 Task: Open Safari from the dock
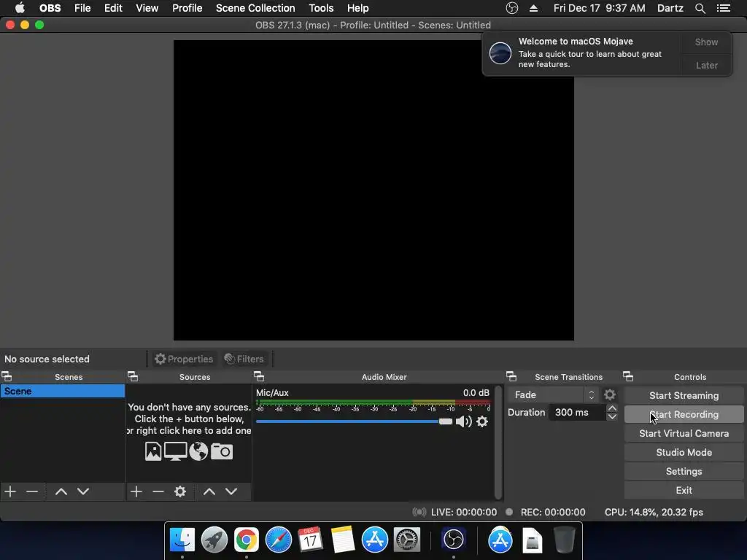click(x=278, y=540)
